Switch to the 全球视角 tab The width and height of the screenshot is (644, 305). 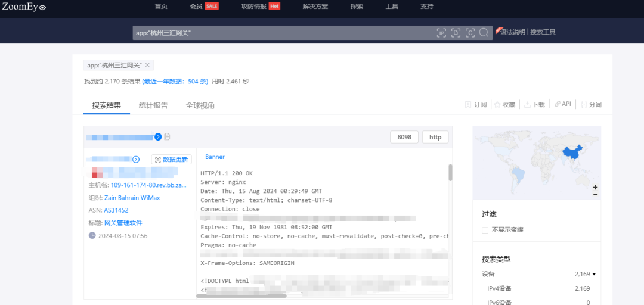click(200, 105)
